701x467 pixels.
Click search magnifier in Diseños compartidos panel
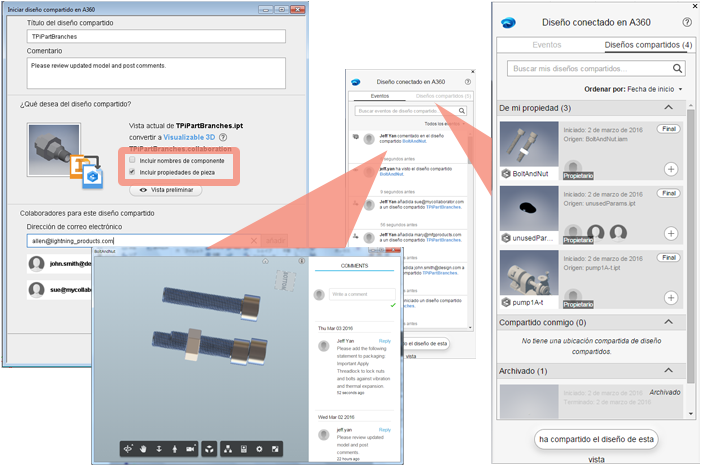[x=677, y=68]
